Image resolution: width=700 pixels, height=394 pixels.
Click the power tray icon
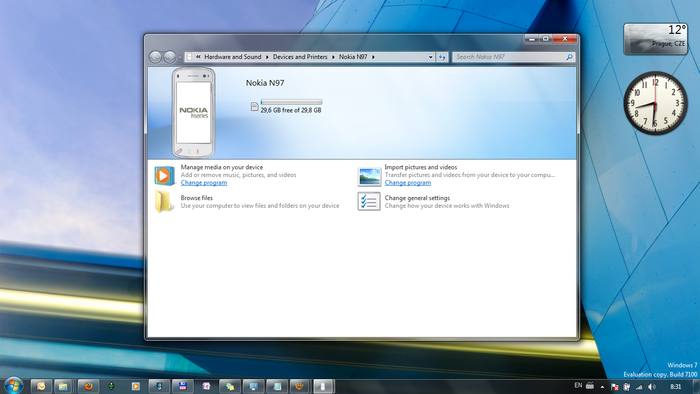[x=627, y=387]
